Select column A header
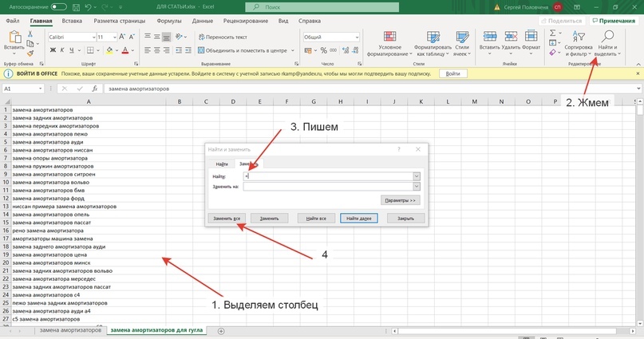This screenshot has width=644, height=339. [89, 101]
